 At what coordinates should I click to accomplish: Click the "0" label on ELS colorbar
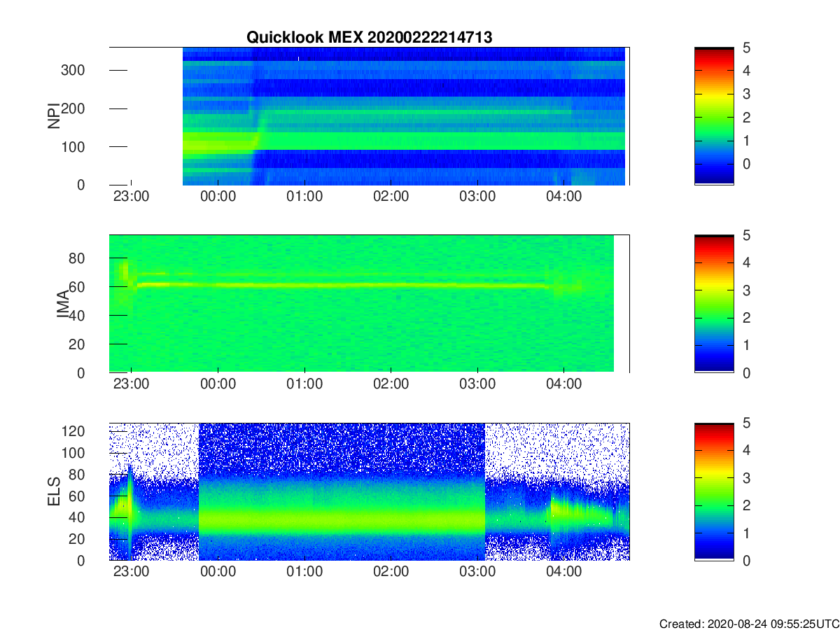tap(745, 561)
